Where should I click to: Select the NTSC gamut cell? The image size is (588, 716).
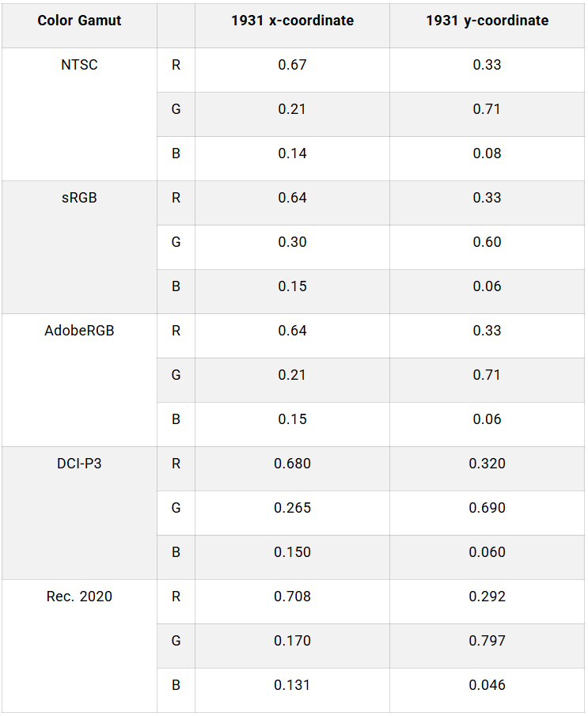(x=79, y=65)
